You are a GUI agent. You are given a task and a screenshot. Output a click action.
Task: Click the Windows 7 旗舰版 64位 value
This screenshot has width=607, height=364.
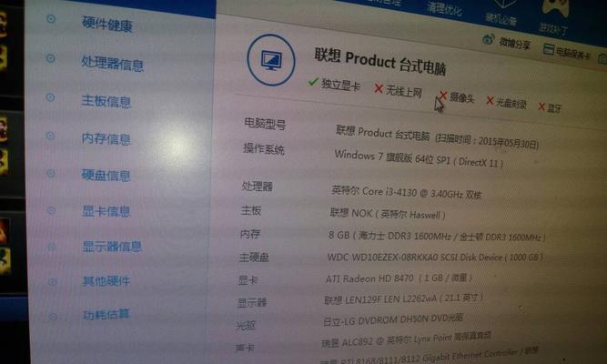tap(418, 158)
